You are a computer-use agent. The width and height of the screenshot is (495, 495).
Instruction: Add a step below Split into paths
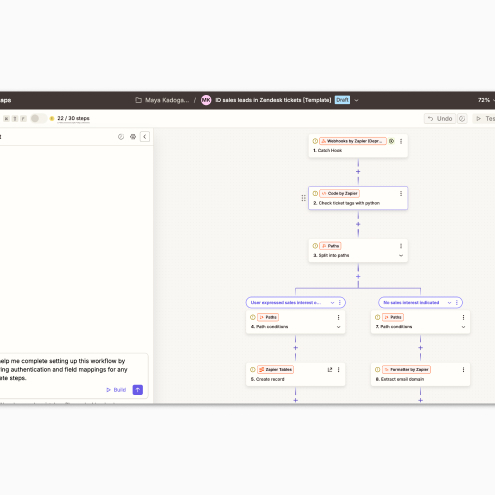coord(358,277)
